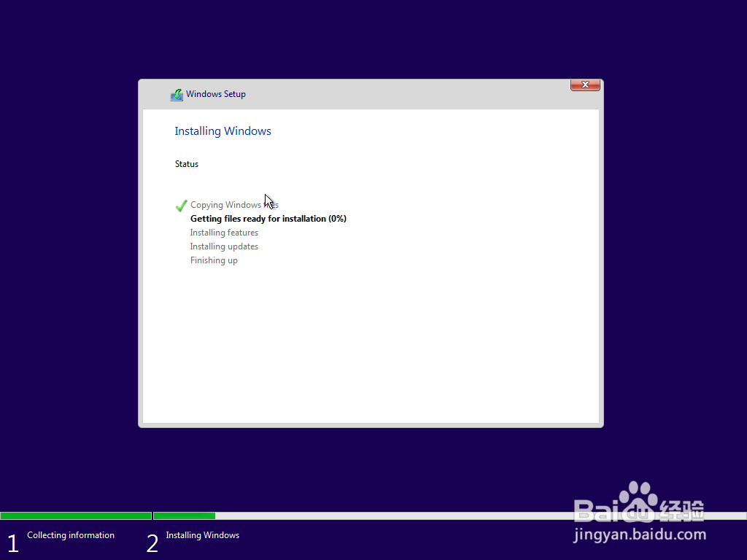Click the green checkmark beside Copying Windows files
The width and height of the screenshot is (747, 560).
tap(181, 206)
